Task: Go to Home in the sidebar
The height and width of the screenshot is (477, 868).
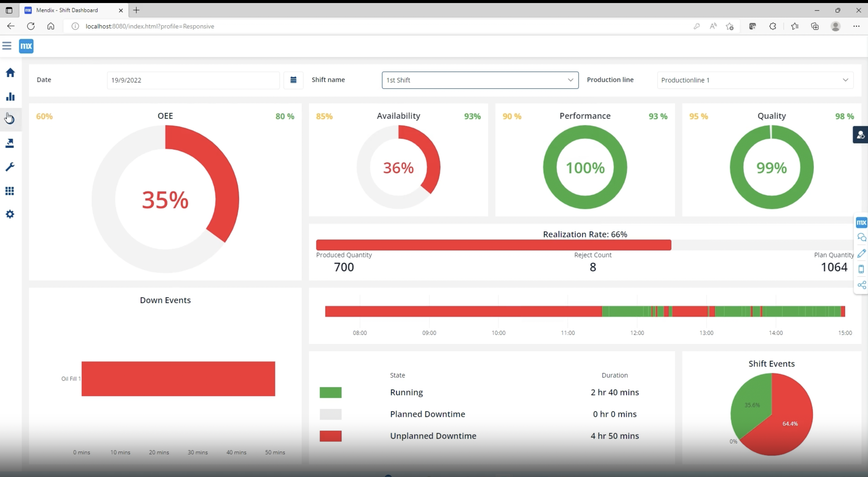Action: [10, 72]
